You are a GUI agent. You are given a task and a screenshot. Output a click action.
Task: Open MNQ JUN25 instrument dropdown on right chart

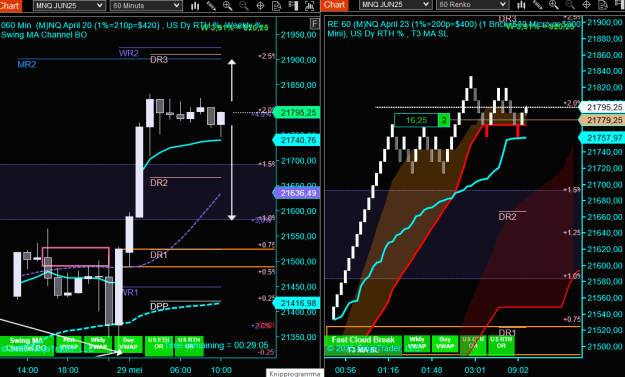coord(395,4)
